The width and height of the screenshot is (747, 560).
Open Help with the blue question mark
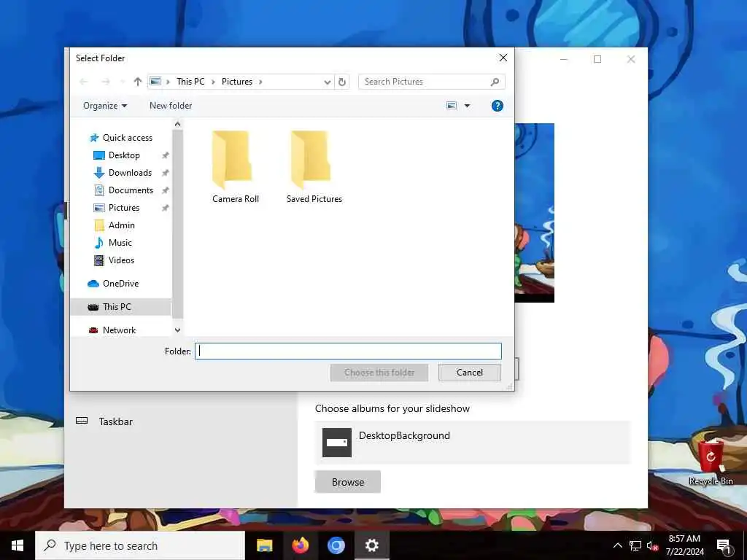498,106
